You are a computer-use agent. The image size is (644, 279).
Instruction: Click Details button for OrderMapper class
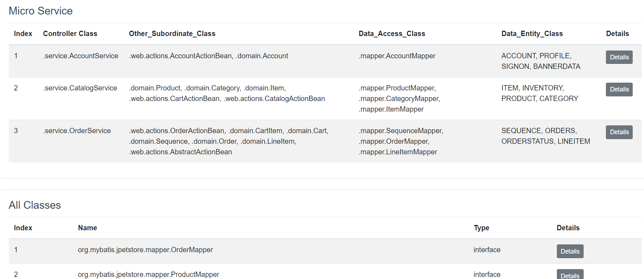click(x=570, y=251)
